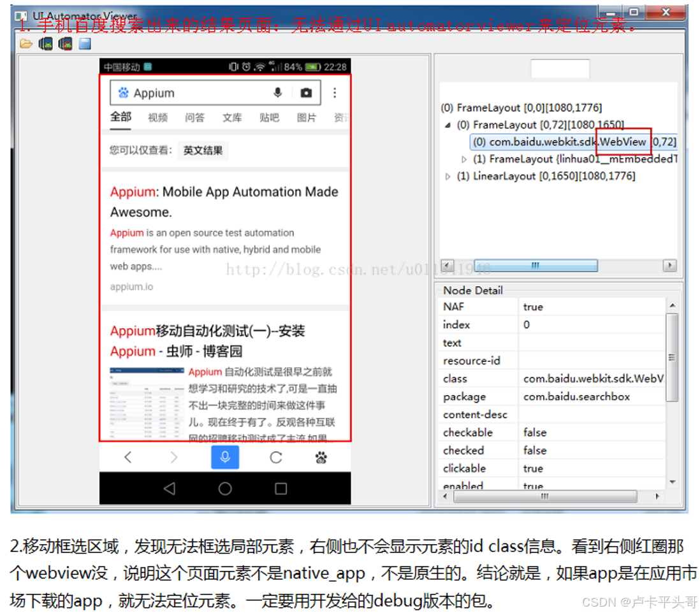Screen dimensions: 700x613
Task: Click the checked row 'false' value
Action: pyautogui.click(x=592, y=450)
